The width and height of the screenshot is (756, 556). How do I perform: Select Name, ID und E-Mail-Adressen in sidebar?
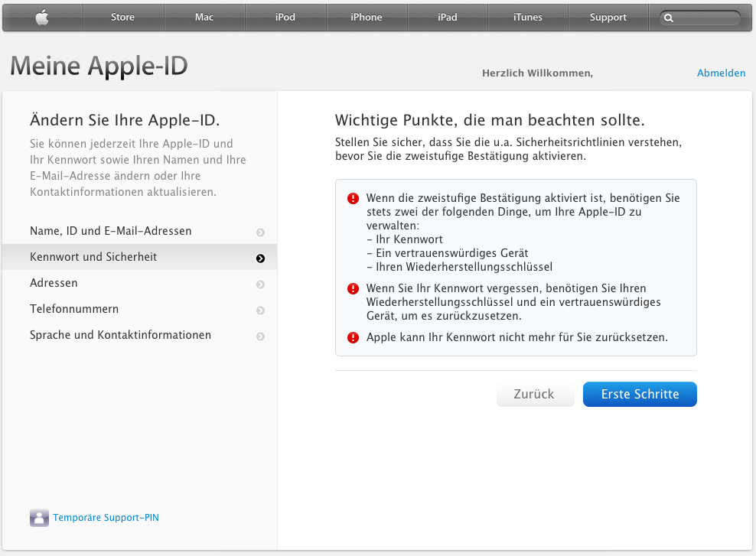[140, 231]
